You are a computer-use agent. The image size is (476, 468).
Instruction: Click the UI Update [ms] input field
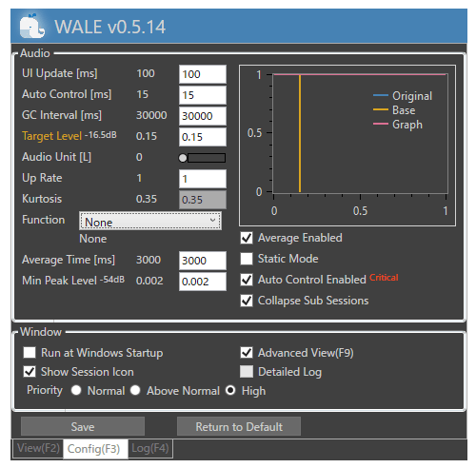coord(203,74)
